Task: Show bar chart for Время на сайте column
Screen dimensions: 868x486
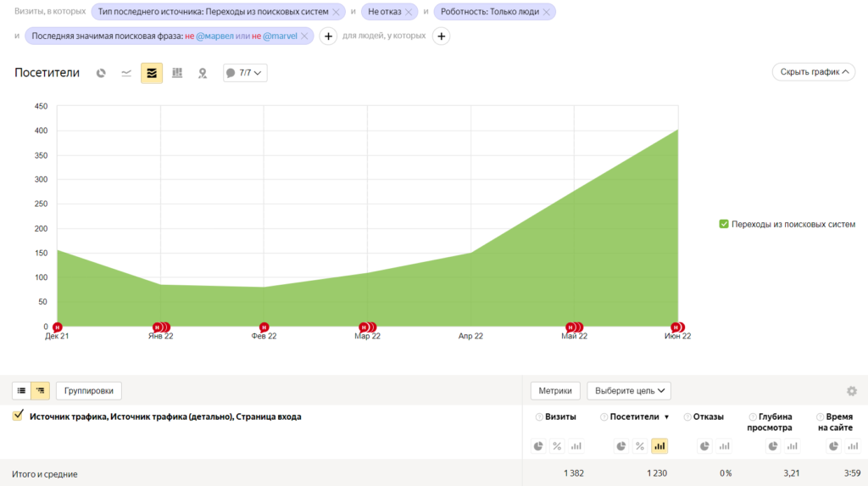Action: point(853,446)
